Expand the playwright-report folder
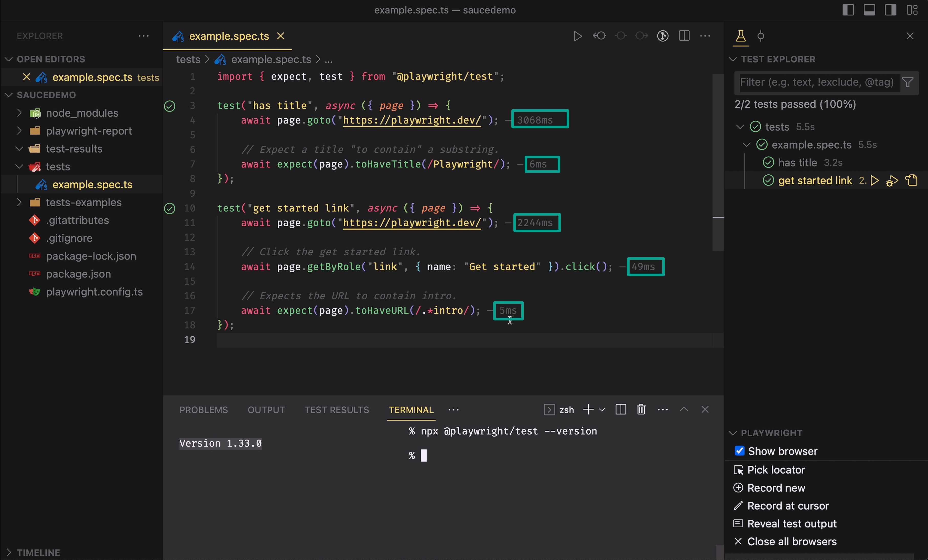Viewport: 928px width, 560px height. (19, 131)
